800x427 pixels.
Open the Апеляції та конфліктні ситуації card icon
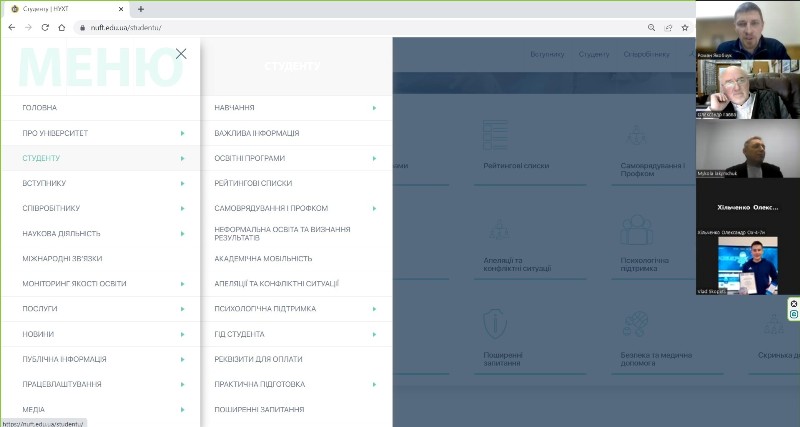coord(499,230)
